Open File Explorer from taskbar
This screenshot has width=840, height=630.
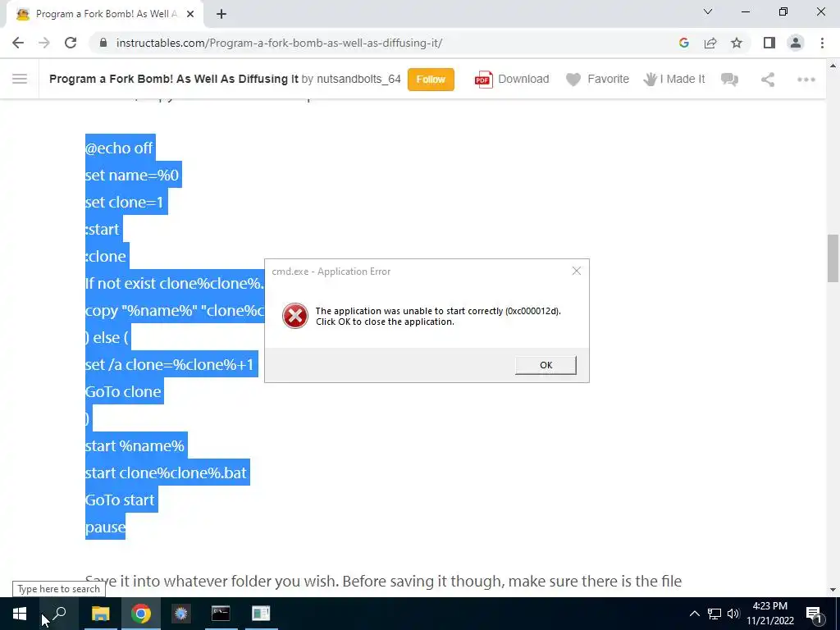tap(100, 614)
